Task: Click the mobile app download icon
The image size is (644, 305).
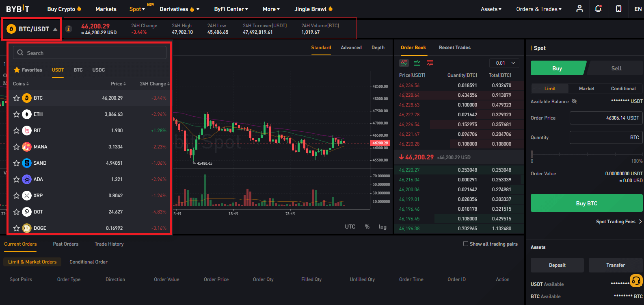Action: [618, 9]
